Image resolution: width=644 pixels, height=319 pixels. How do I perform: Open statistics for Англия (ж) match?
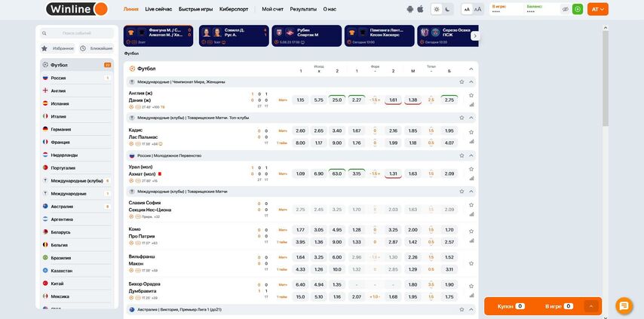[471, 105]
